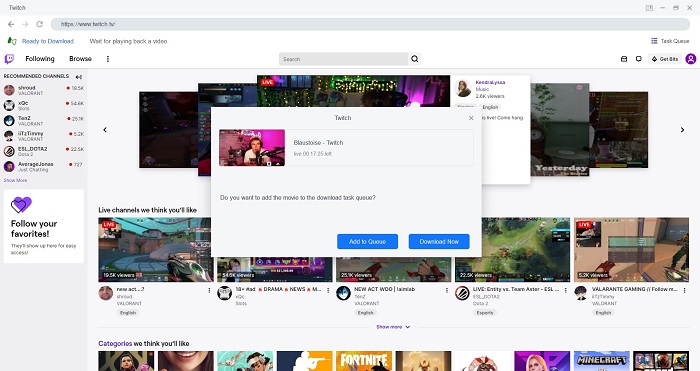Image resolution: width=700 pixels, height=371 pixels.
Task: Show next carousel stream
Action: pos(682,130)
